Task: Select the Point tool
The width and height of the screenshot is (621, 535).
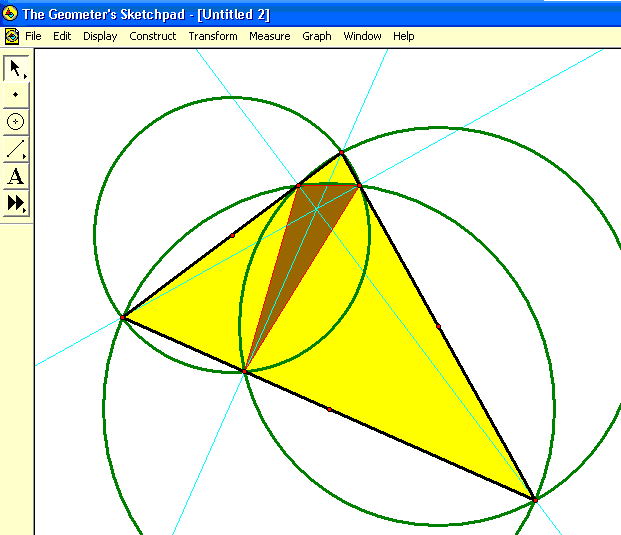Action: 16,95
